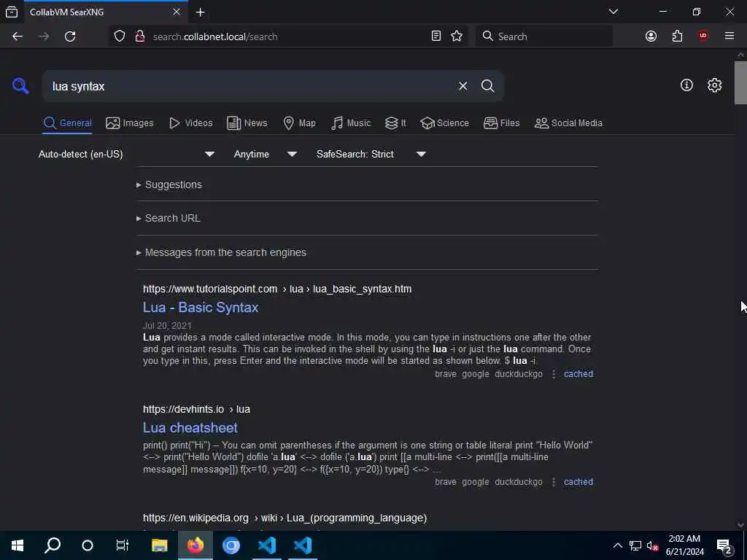Open cached link for tutorialspoint result
This screenshot has height=560, width=747.
coord(578,374)
